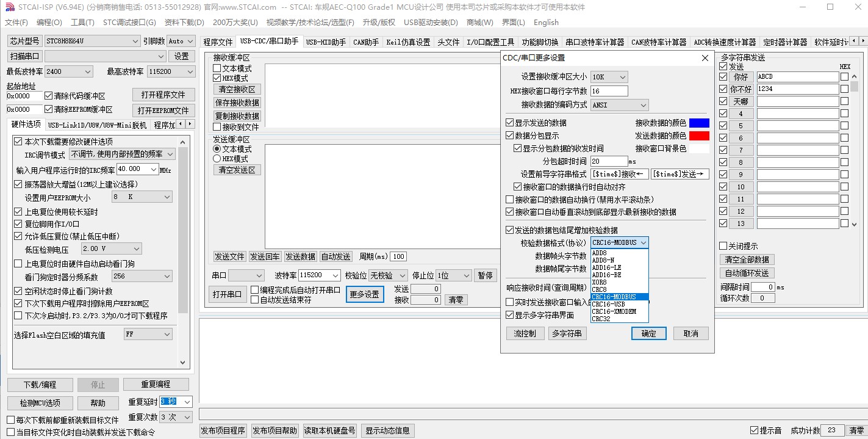Toggle 发送的数据包结尾增加校验数据 checkbox

coord(510,230)
